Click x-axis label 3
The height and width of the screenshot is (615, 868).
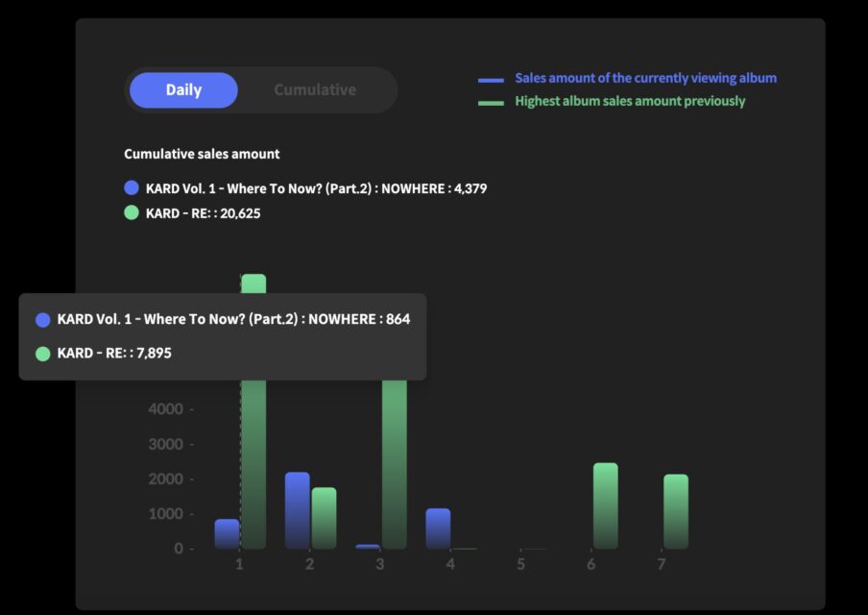click(380, 564)
